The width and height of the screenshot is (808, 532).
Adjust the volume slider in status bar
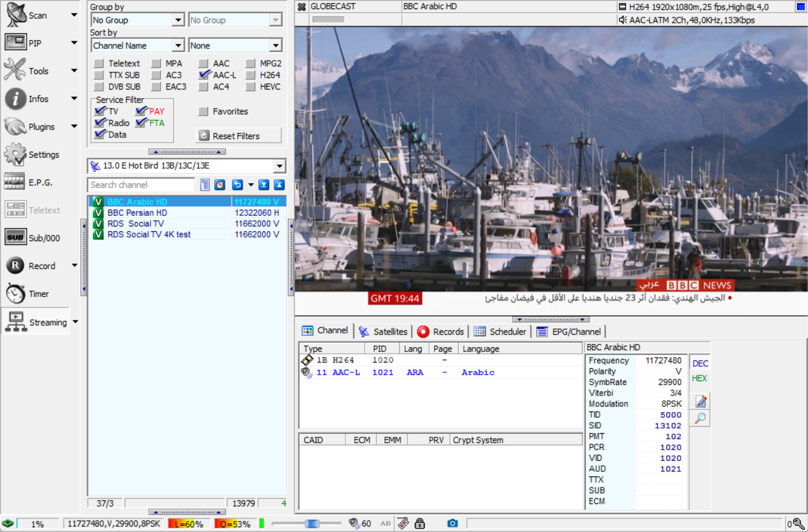click(x=311, y=524)
